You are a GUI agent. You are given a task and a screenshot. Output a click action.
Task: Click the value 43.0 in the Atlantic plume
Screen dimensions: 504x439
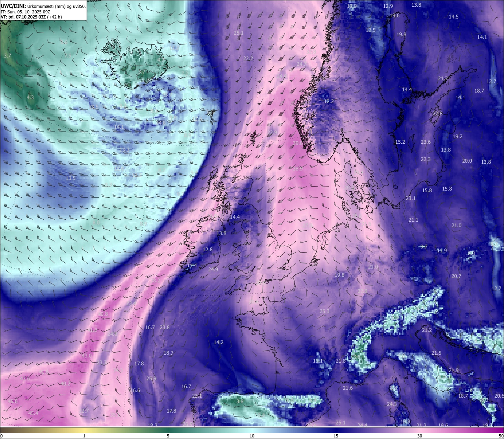click(x=87, y=356)
